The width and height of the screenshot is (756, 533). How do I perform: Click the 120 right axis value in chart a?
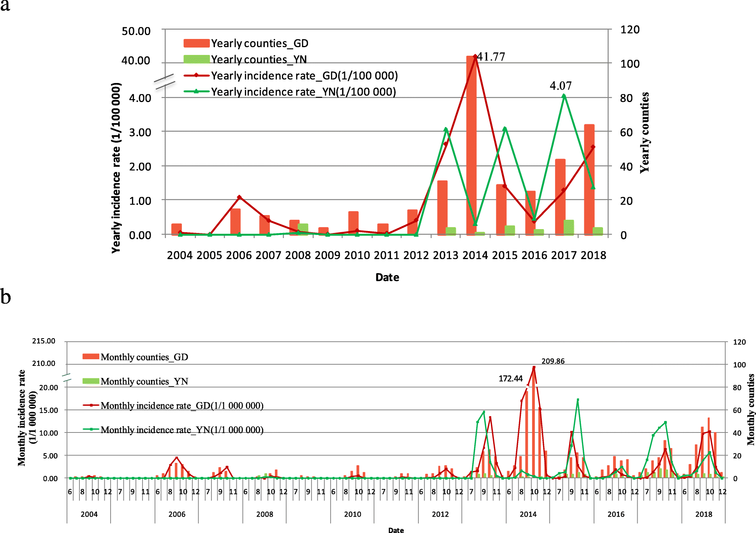point(630,30)
